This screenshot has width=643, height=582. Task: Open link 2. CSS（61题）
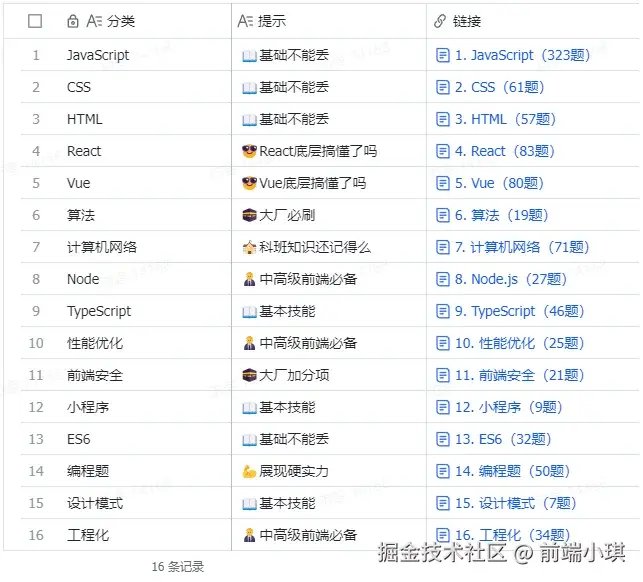pos(499,87)
